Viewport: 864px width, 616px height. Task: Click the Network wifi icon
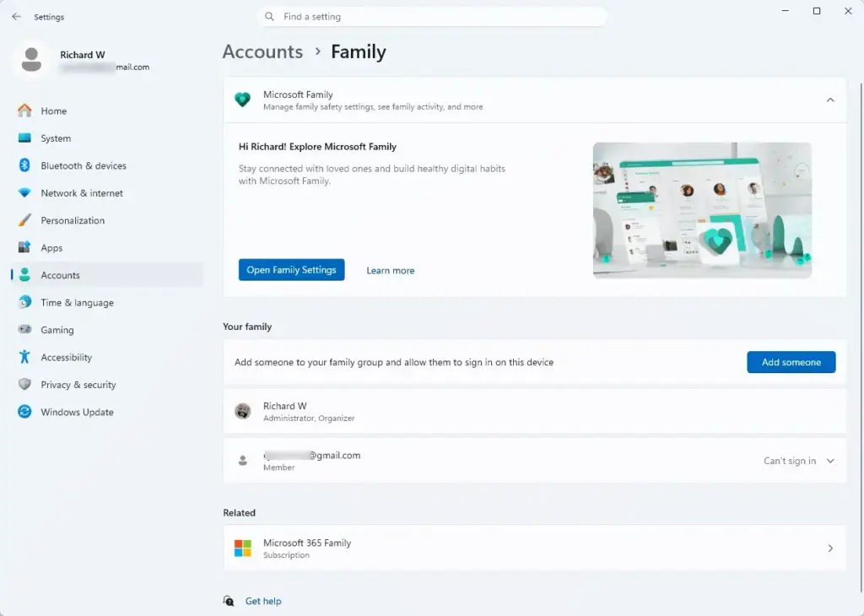[x=24, y=193]
